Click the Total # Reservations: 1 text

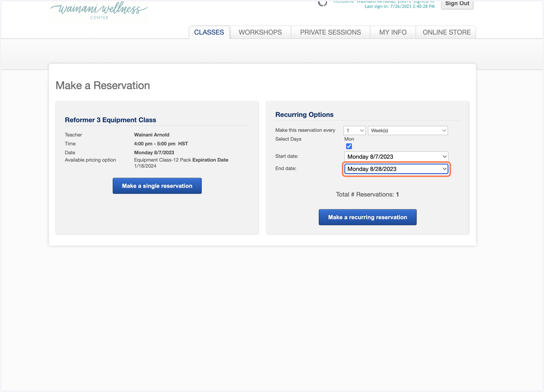click(x=368, y=194)
